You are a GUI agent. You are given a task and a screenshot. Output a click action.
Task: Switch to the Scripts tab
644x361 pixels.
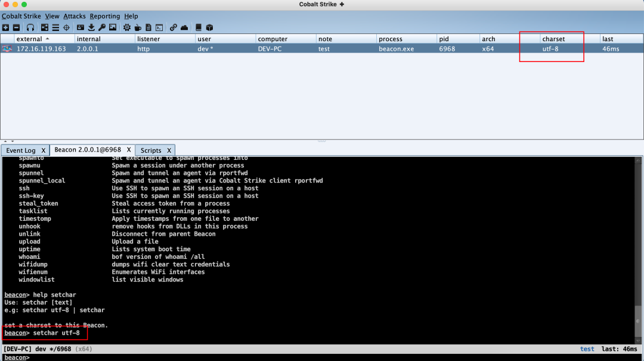(151, 150)
